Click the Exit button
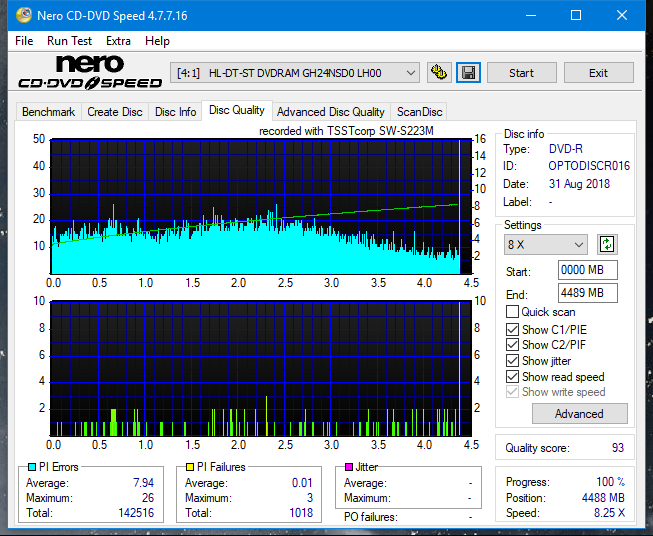Image resolution: width=653 pixels, height=536 pixels. click(598, 73)
